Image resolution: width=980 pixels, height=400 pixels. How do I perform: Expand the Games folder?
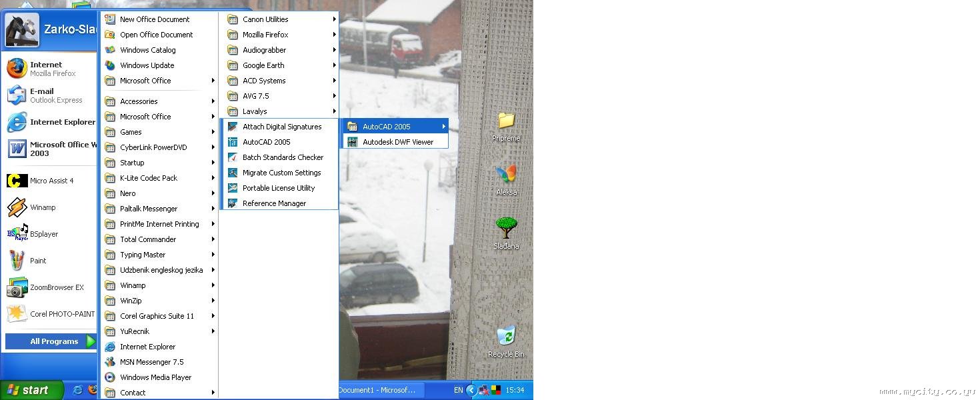click(160, 132)
